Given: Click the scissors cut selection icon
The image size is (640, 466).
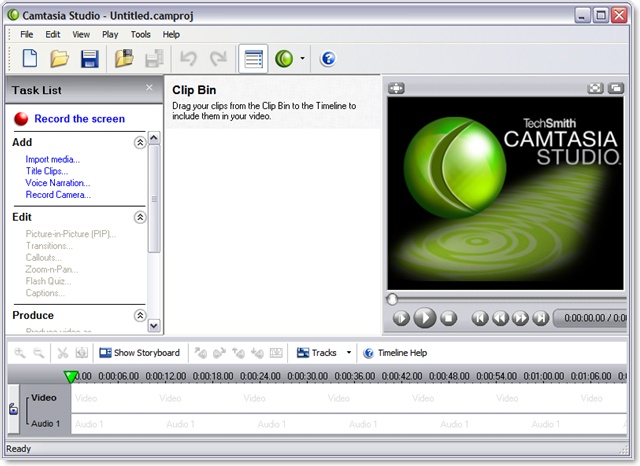Looking at the screenshot, I should pyautogui.click(x=62, y=353).
